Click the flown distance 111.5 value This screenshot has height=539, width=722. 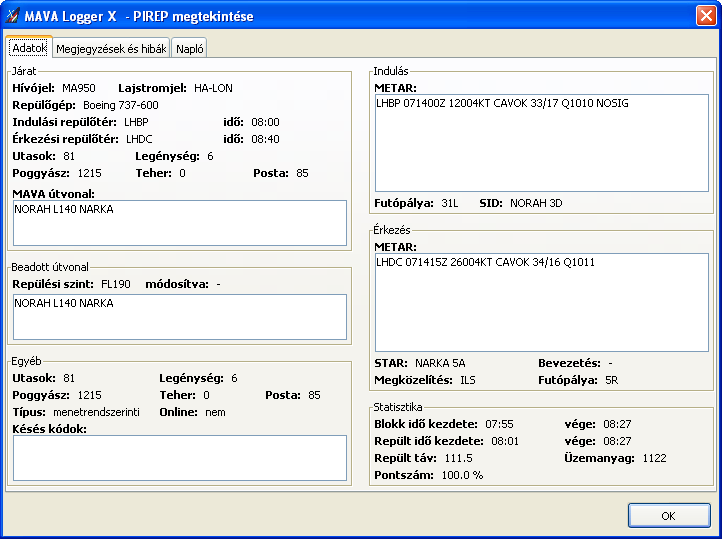click(x=459, y=458)
